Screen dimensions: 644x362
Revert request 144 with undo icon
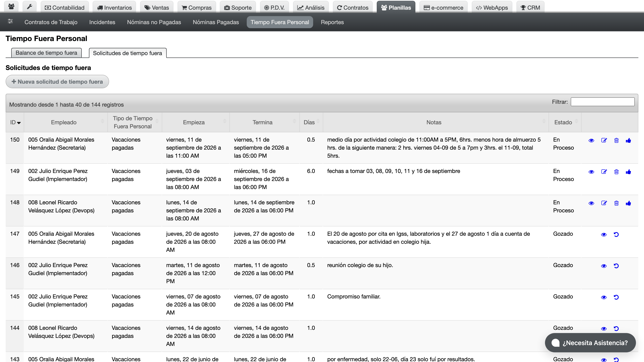[616, 329]
